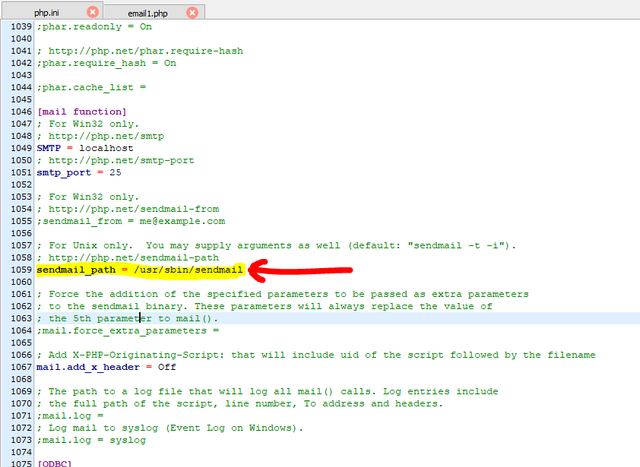Click the mail.add_x_header = Off line

pyautogui.click(x=106, y=367)
